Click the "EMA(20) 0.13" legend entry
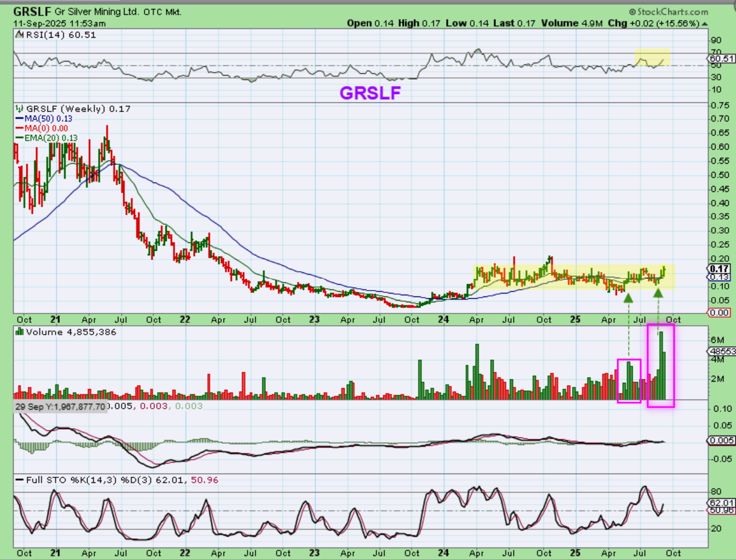Screen dimensions: 736x560 pos(51,138)
